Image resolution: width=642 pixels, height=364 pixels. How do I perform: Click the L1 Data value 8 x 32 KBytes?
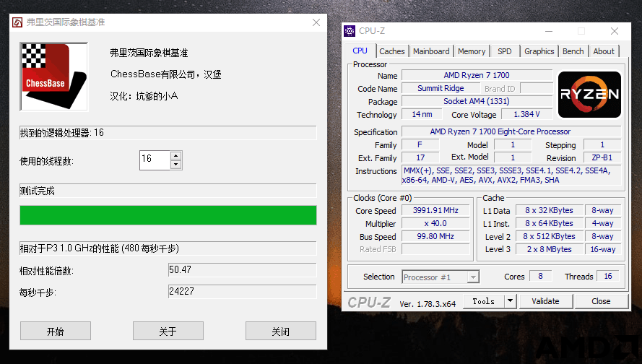click(549, 210)
